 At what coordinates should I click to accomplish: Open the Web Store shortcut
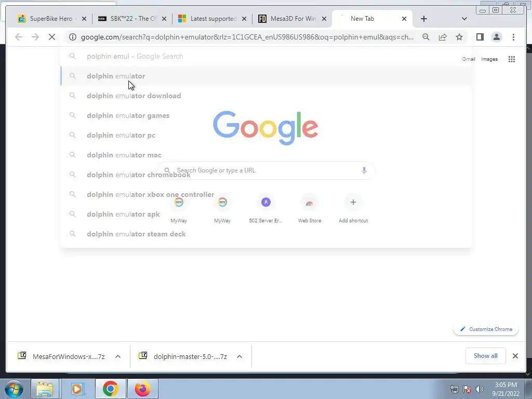coord(310,208)
